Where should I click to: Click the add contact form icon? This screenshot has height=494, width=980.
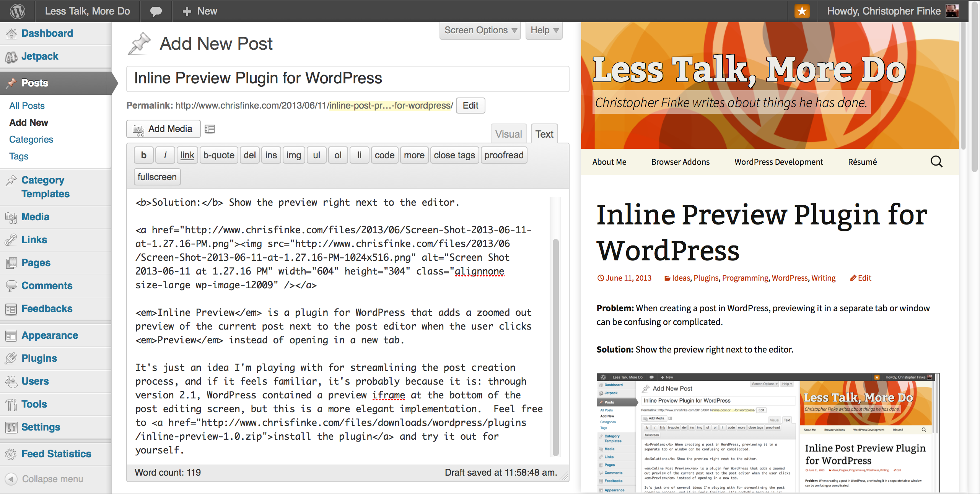click(210, 129)
